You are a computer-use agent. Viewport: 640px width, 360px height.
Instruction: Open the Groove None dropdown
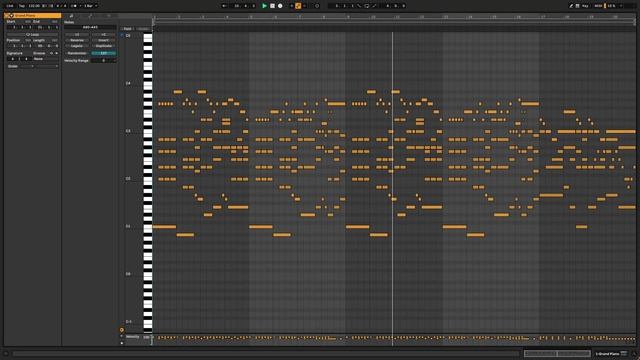[46, 59]
